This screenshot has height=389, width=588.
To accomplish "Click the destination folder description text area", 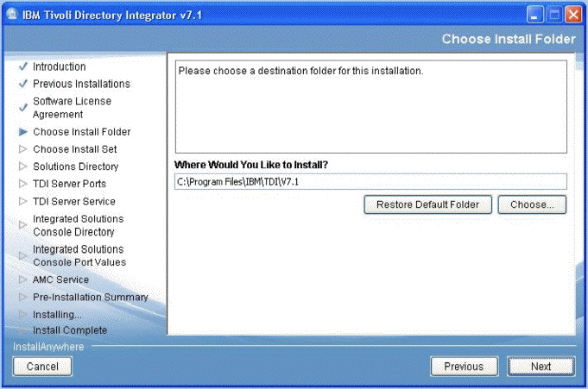I will click(x=371, y=107).
